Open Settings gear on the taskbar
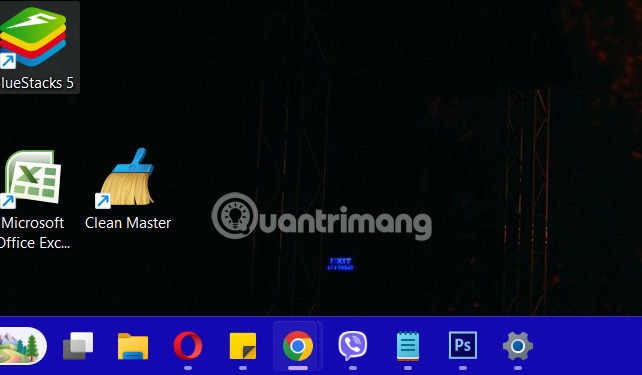 coord(518,346)
